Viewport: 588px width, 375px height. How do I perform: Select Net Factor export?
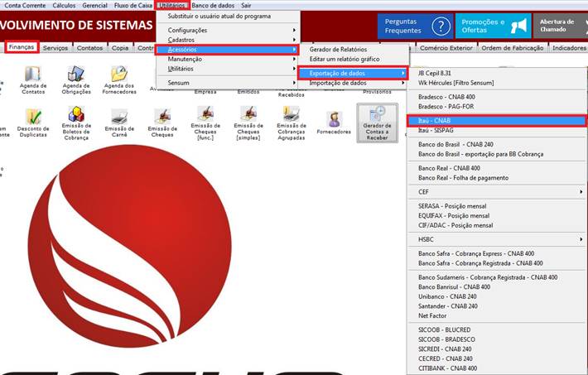[497, 315]
